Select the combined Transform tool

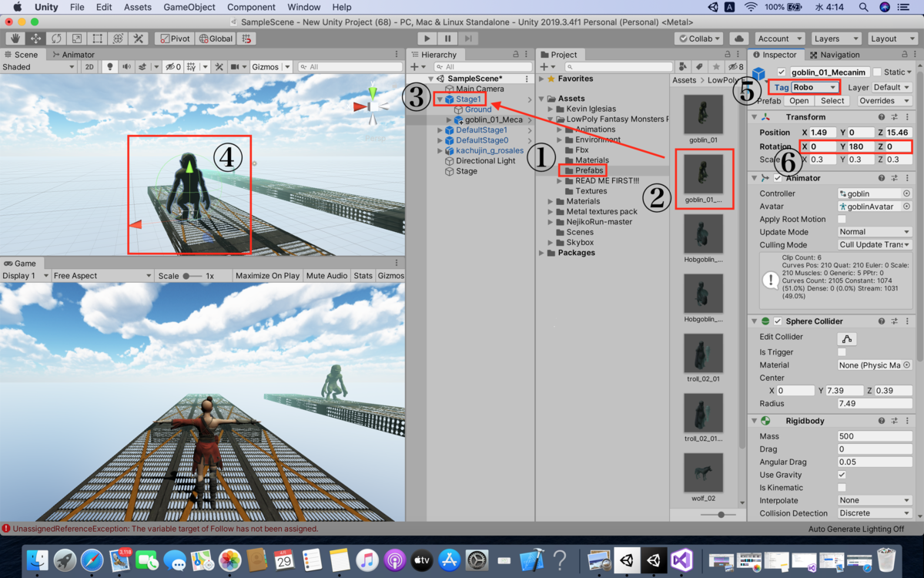pos(118,39)
